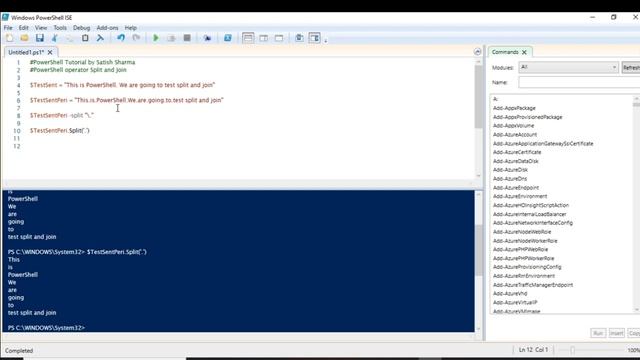The width and height of the screenshot is (640, 360).
Task: Show script pane on right layout
Action: (264, 38)
